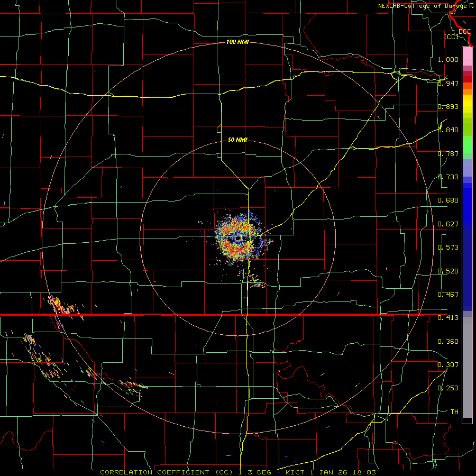Select the [CC] label above the color bar
The height and width of the screenshot is (476, 476).
[451, 36]
